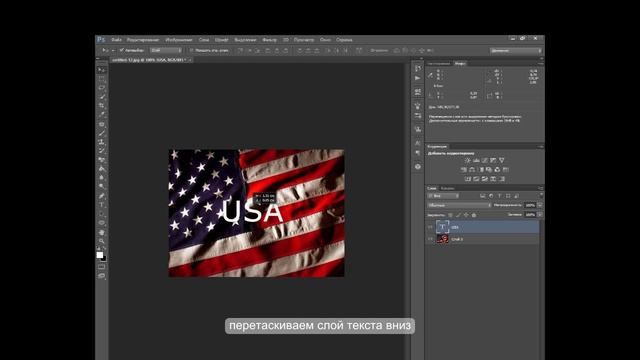Add a Levels adjustment layer
This screenshot has height=360, width=640.
click(476, 160)
